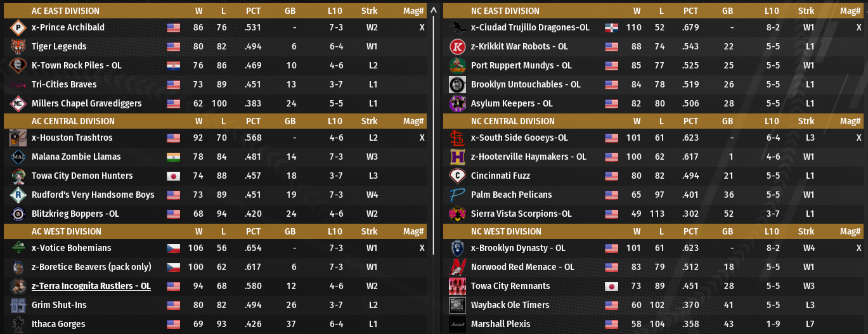Open the x-Houston Trashtros team page
The height and width of the screenshot is (334, 868).
click(72, 138)
